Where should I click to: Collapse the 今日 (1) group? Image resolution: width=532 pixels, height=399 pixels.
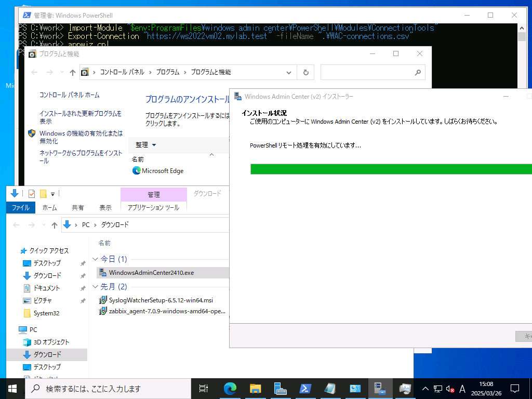95,259
